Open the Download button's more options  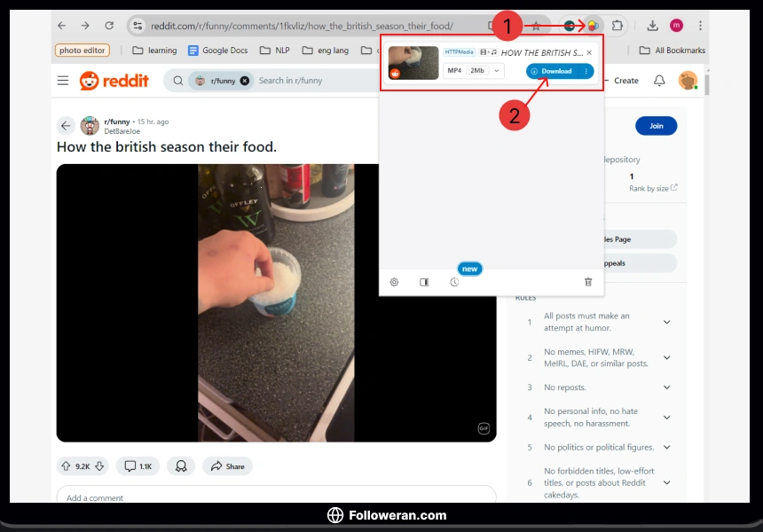coord(586,71)
